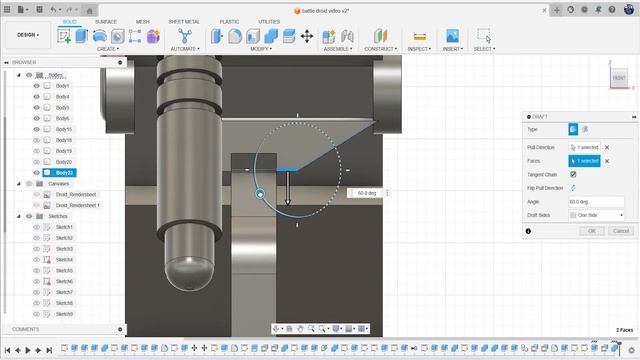Click the notifications bell icon

coord(598,9)
